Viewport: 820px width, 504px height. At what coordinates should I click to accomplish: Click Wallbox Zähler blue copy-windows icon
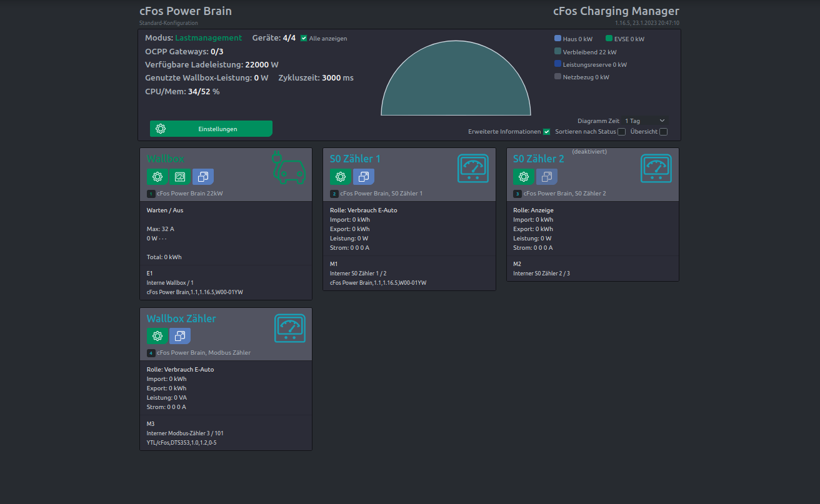coord(180,336)
